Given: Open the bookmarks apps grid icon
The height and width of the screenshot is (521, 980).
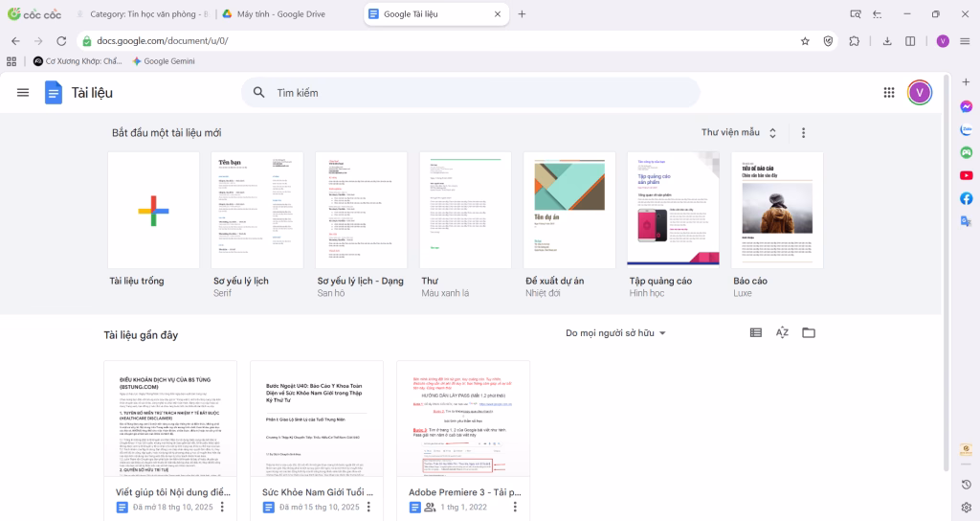Looking at the screenshot, I should pyautogui.click(x=11, y=61).
